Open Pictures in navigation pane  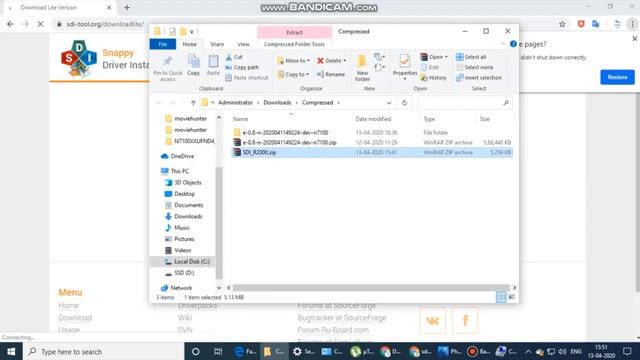coord(184,239)
